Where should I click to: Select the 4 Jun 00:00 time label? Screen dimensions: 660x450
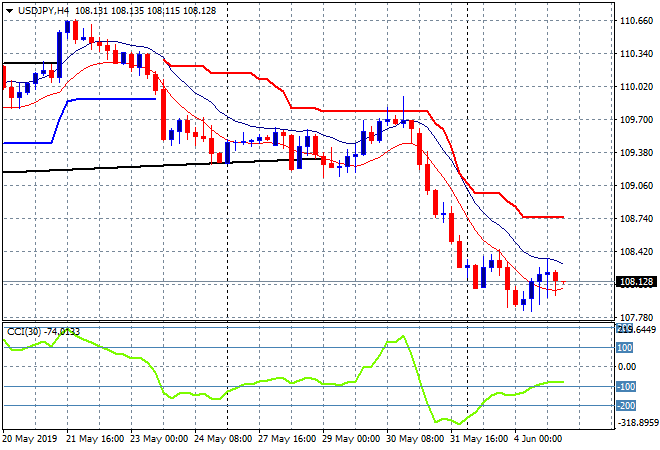pos(538,439)
